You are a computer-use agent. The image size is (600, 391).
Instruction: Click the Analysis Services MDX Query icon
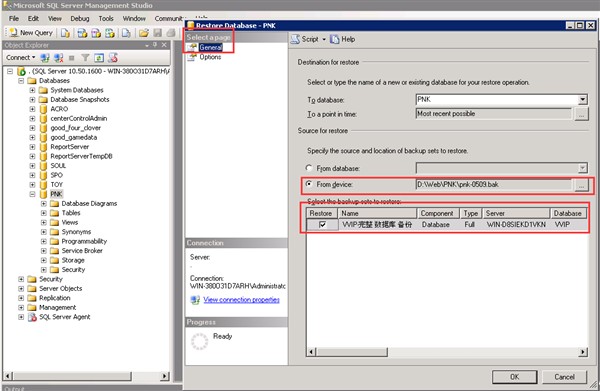pos(82,33)
